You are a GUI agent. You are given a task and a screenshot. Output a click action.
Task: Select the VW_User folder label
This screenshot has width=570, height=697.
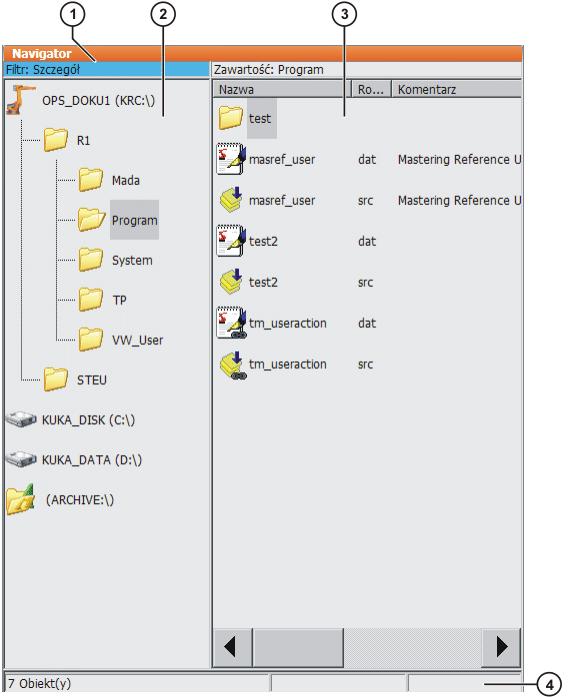pyautogui.click(x=137, y=340)
